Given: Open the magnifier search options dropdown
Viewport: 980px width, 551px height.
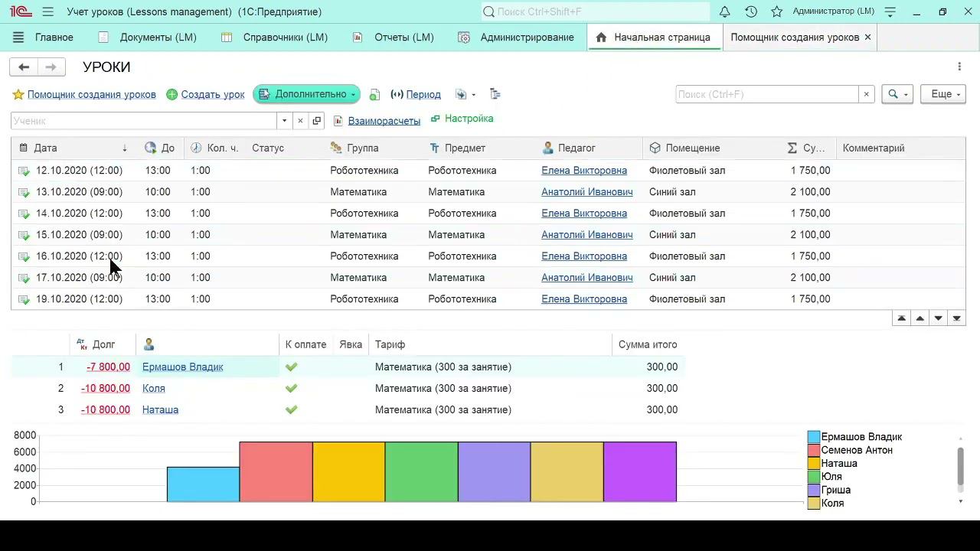Looking at the screenshot, I should click(x=897, y=94).
